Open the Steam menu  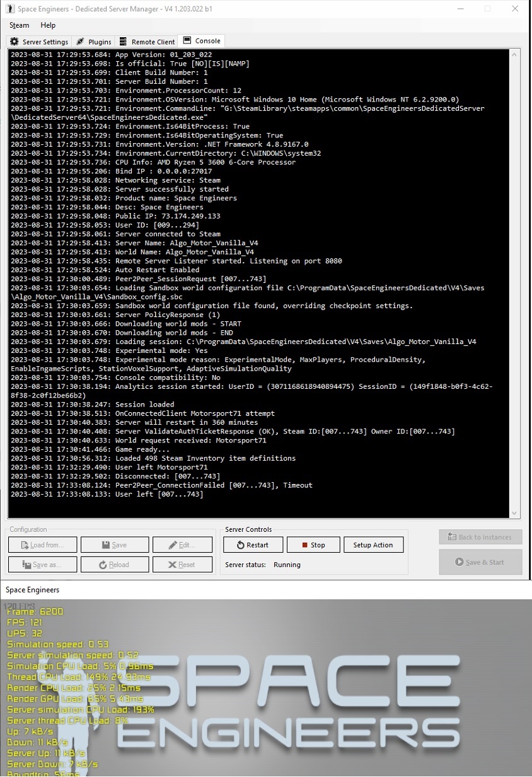19,25
